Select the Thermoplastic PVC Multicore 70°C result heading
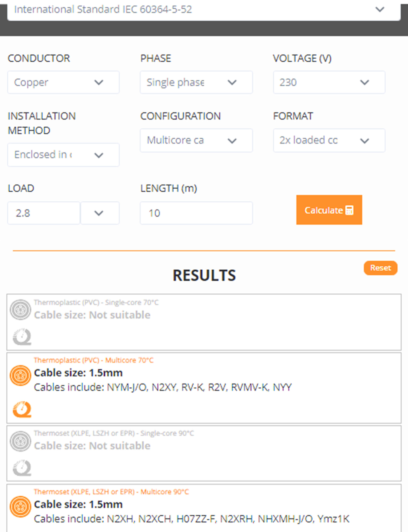Screen dimensions: 408x532 coord(94,360)
